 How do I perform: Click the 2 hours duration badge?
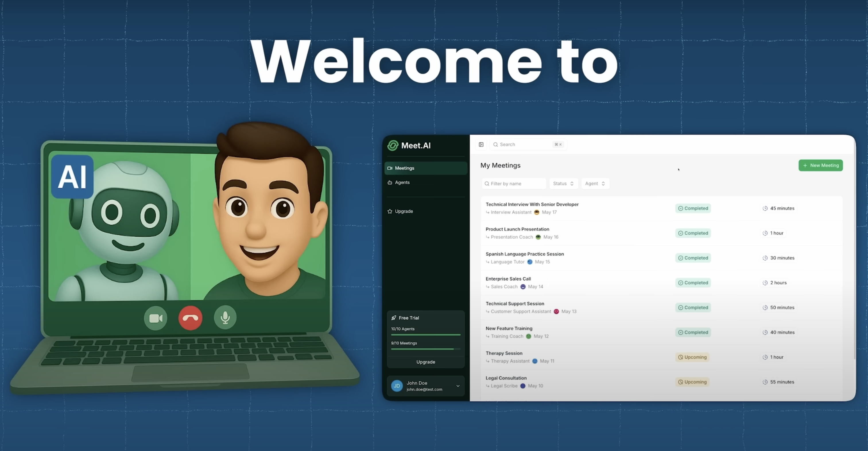tap(774, 283)
